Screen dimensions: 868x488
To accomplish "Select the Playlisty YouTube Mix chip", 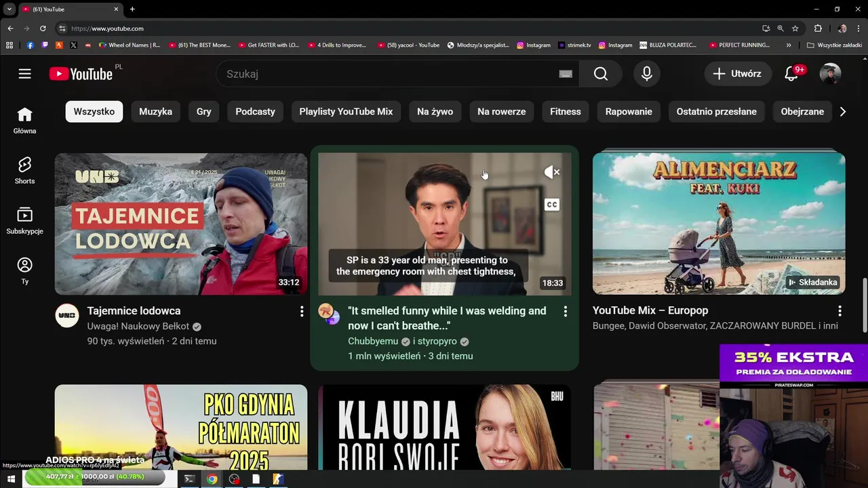I will (346, 112).
